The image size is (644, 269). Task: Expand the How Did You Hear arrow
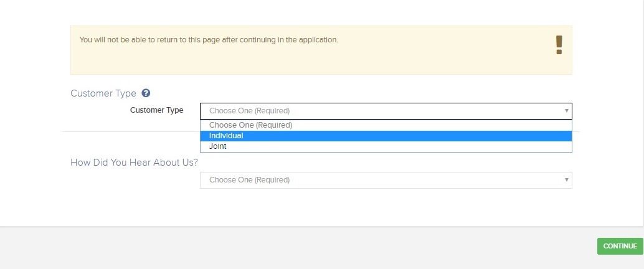566,180
